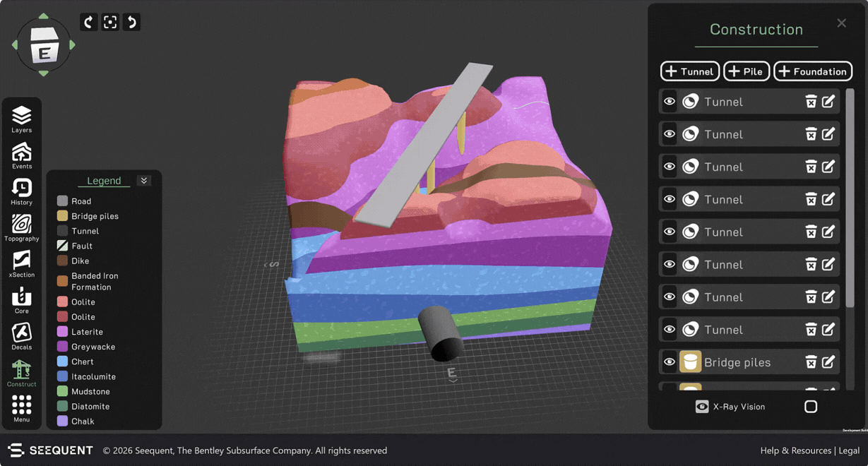Screen dimensions: 868x466
Task: Delete the second Tunnel in the list
Action: click(811, 134)
